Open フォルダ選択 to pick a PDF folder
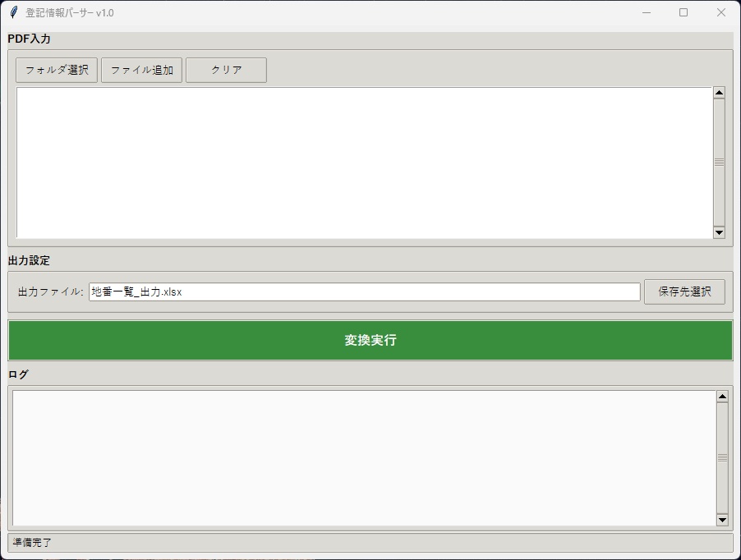The width and height of the screenshot is (741, 560). [55, 70]
